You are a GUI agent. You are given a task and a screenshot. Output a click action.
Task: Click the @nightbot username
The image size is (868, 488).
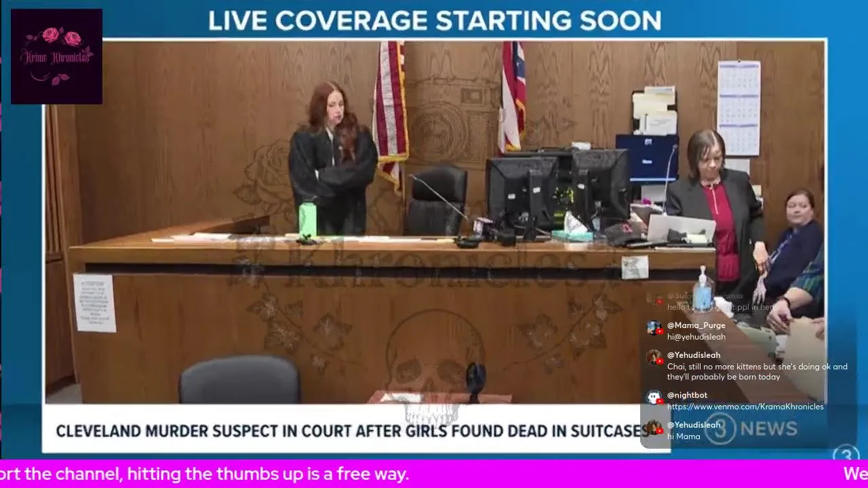(x=687, y=395)
